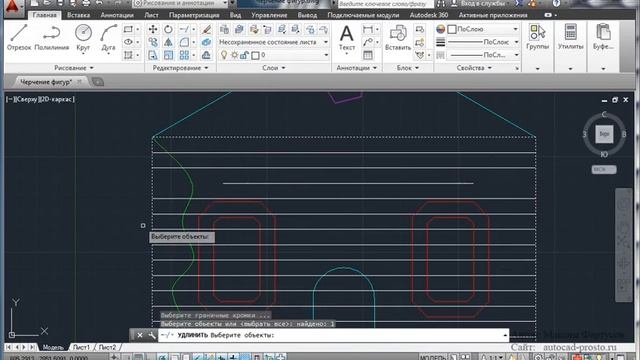This screenshot has width=640, height=360.
Task: Insert a Table via annotation panel
Action: click(x=368, y=55)
